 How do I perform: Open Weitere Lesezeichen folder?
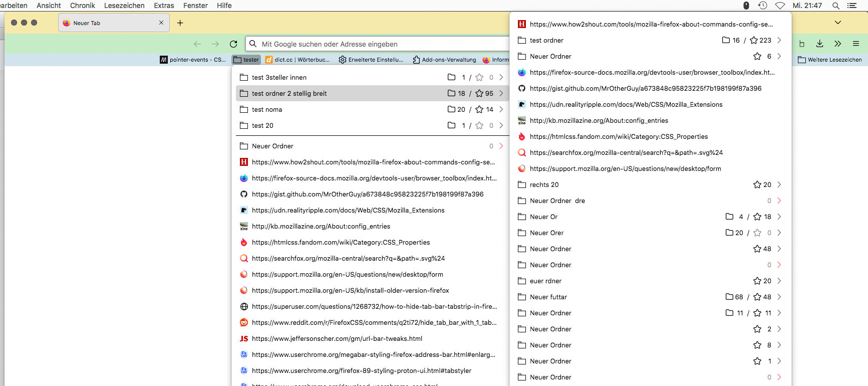click(829, 60)
